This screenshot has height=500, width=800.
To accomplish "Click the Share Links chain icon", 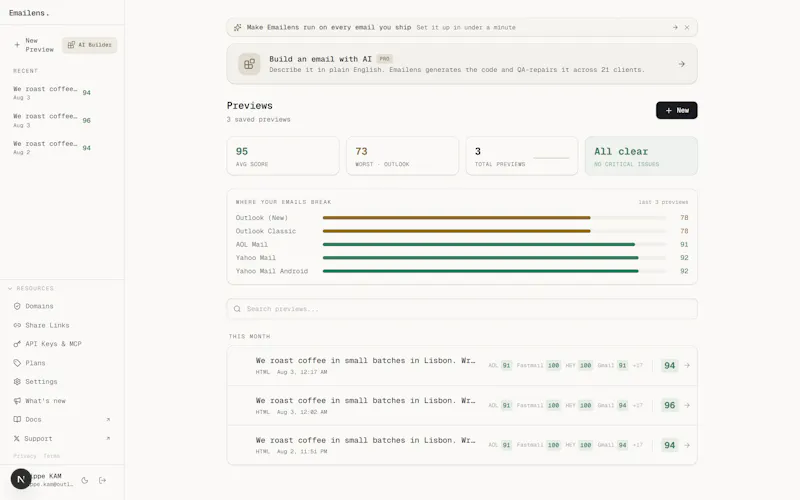I will (x=17, y=325).
